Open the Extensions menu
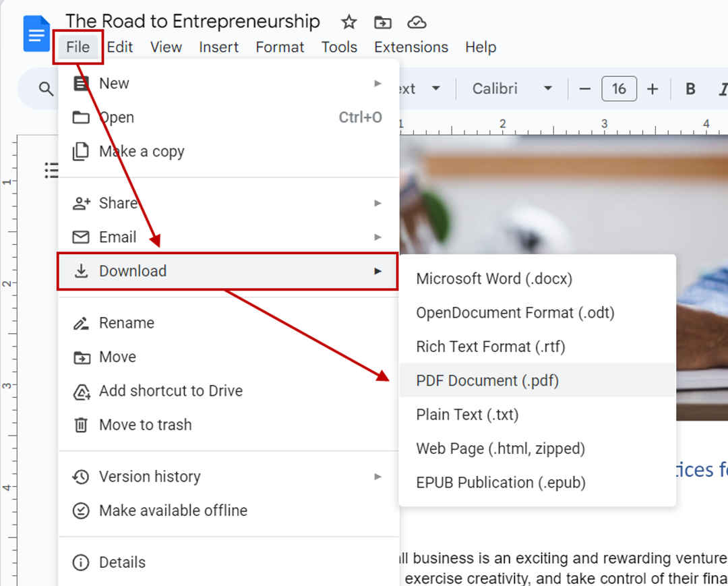Screen dimensions: 728x586 pos(411,47)
